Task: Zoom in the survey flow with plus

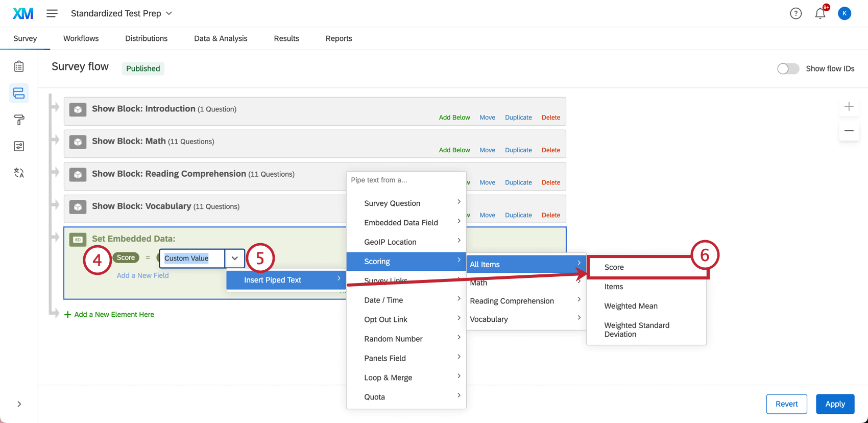Action: (x=849, y=107)
